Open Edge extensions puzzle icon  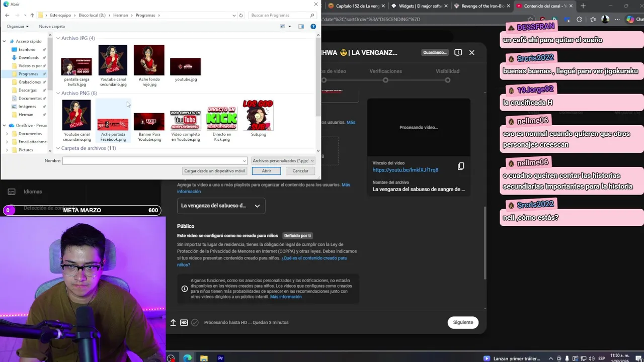[x=579, y=19]
